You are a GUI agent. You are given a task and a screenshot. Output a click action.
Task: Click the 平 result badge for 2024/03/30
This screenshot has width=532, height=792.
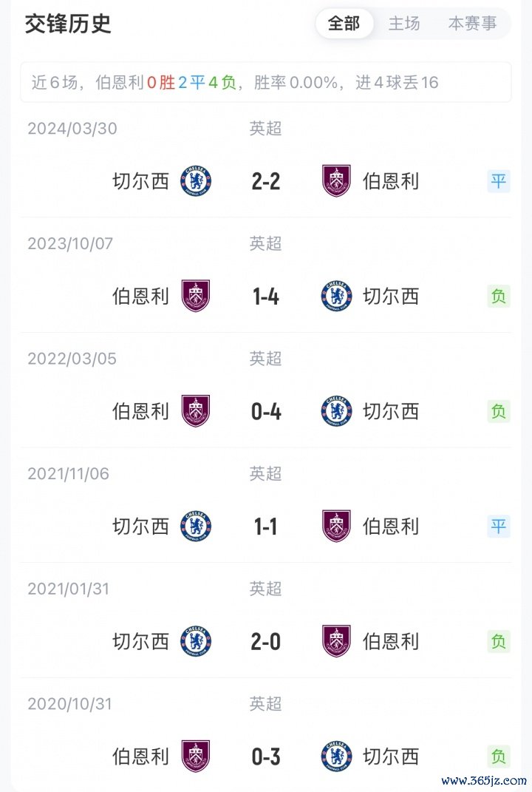point(499,181)
